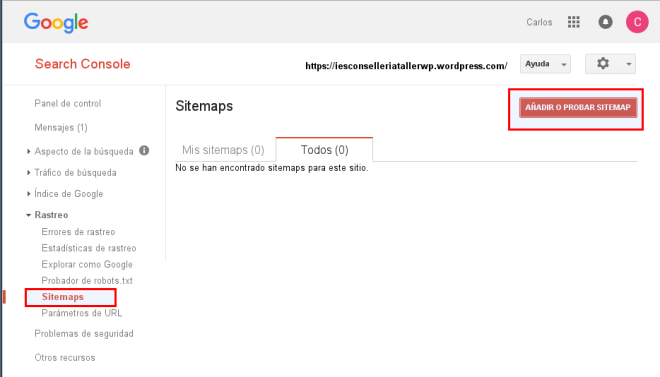
Task: Open the settings gear icon
Action: pos(603,64)
